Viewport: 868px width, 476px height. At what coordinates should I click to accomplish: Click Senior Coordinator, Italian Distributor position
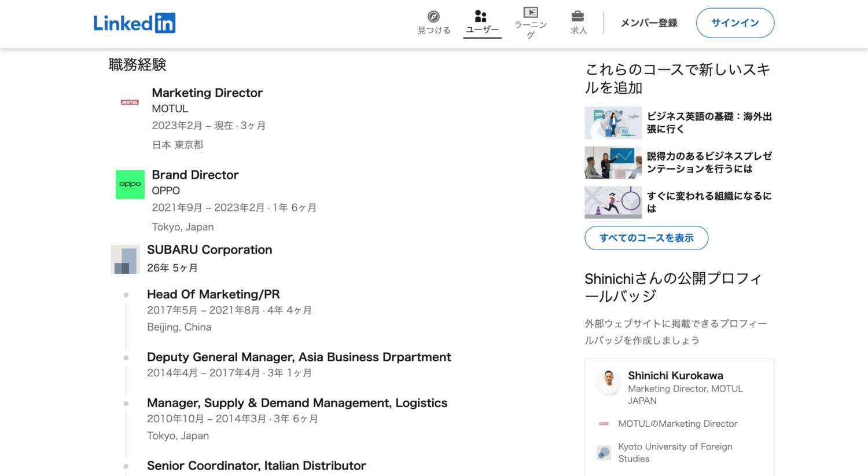tap(256, 466)
